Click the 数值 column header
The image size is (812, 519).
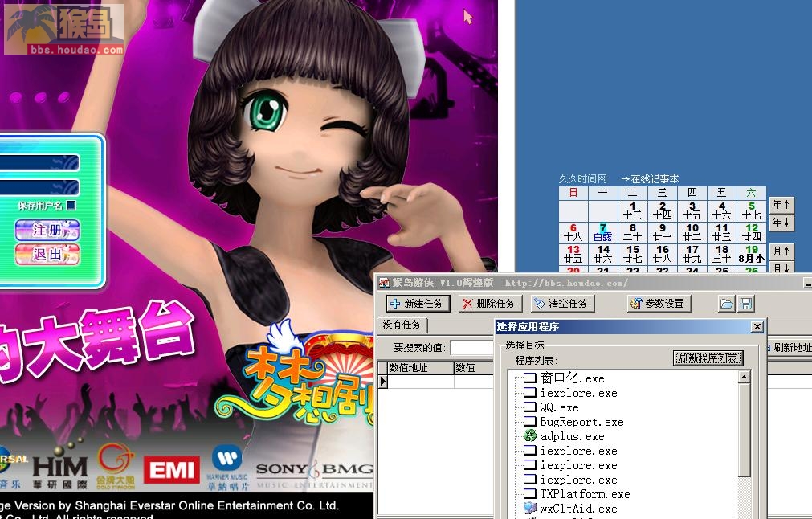474,367
